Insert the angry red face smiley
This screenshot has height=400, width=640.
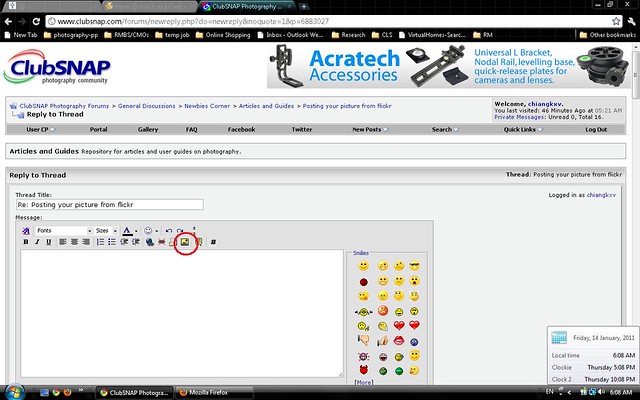pos(382,311)
